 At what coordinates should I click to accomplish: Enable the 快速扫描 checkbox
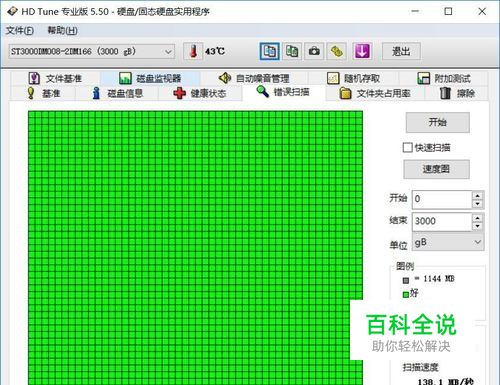pos(407,147)
